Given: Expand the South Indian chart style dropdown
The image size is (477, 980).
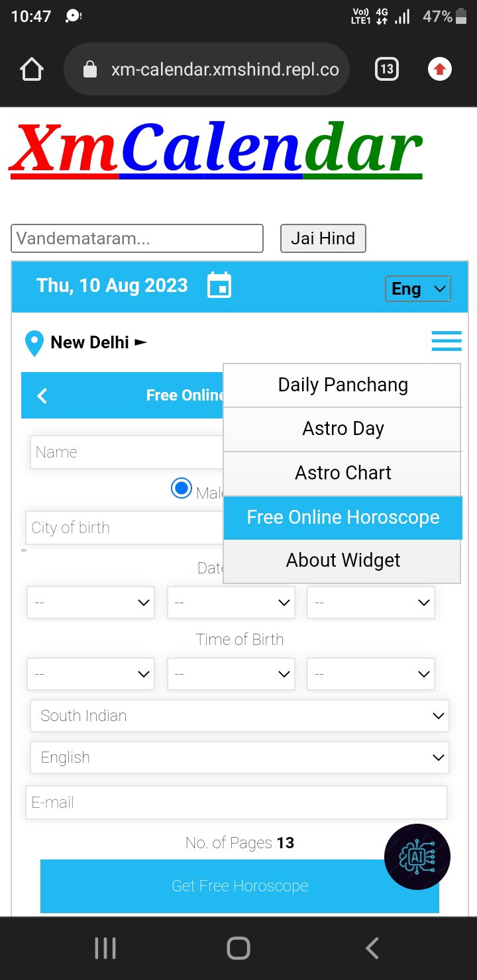Looking at the screenshot, I should (x=239, y=716).
